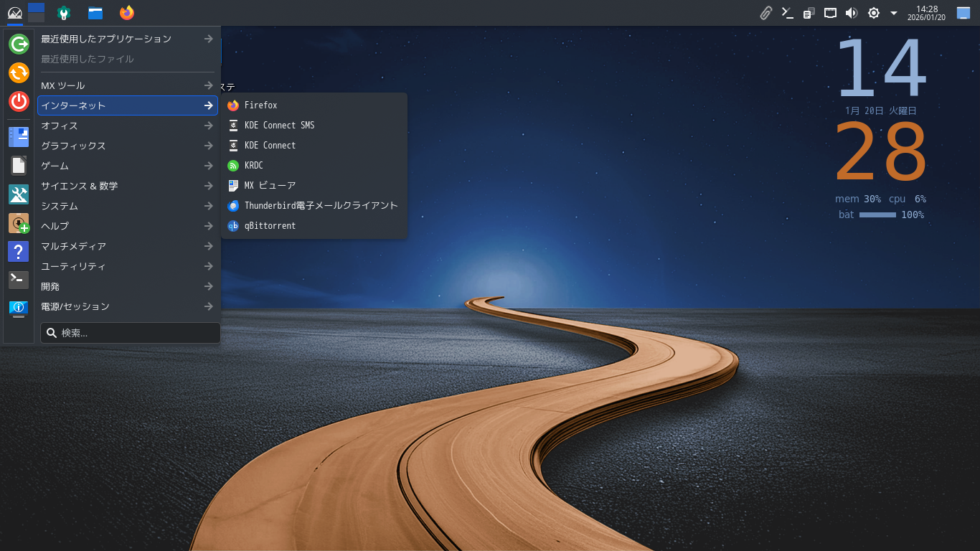The height and width of the screenshot is (551, 980).
Task: Click the 14:28 digital clock on panel
Action: pos(927,13)
